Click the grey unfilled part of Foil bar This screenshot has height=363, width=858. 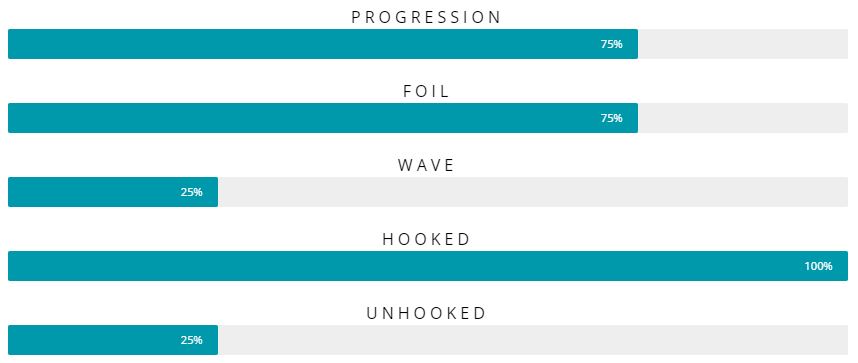point(743,118)
